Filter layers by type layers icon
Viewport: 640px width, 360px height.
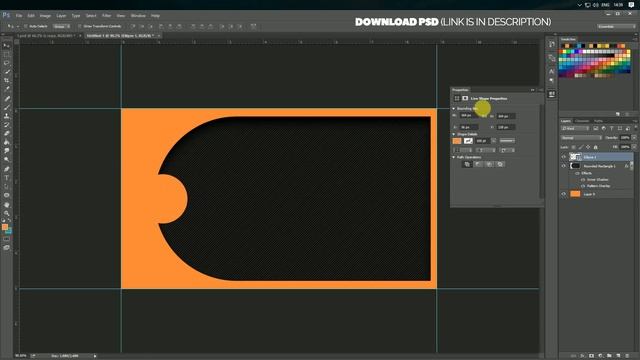pyautogui.click(x=611, y=129)
